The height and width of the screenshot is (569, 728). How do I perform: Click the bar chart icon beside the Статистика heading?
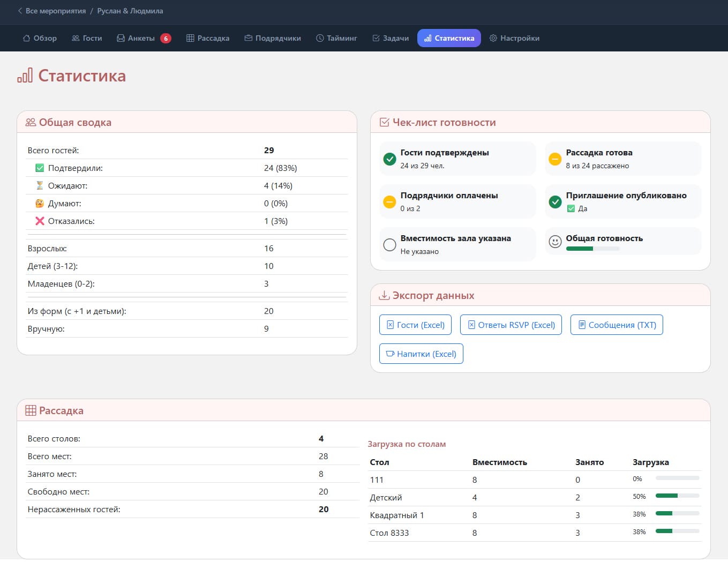pos(25,76)
